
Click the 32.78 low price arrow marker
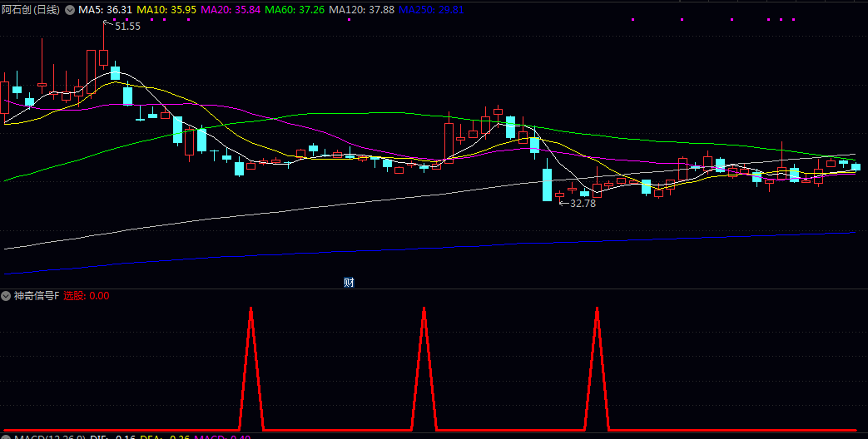[x=578, y=203]
